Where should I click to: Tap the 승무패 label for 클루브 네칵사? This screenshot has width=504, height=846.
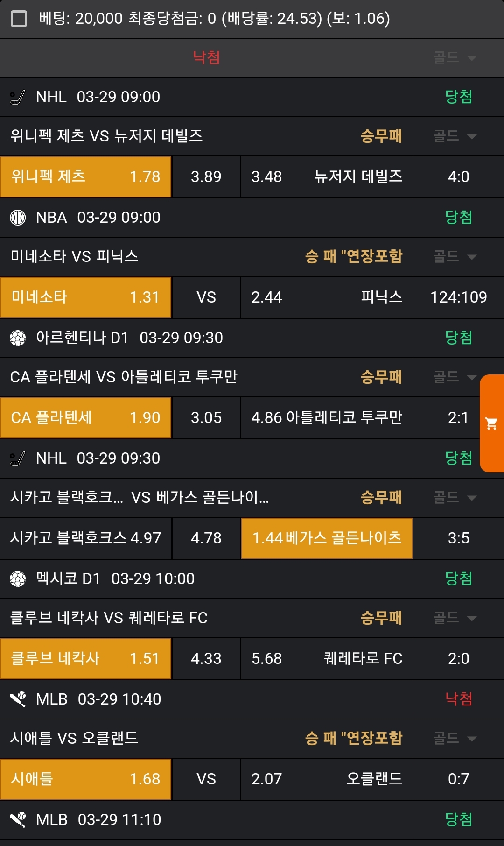tap(381, 618)
